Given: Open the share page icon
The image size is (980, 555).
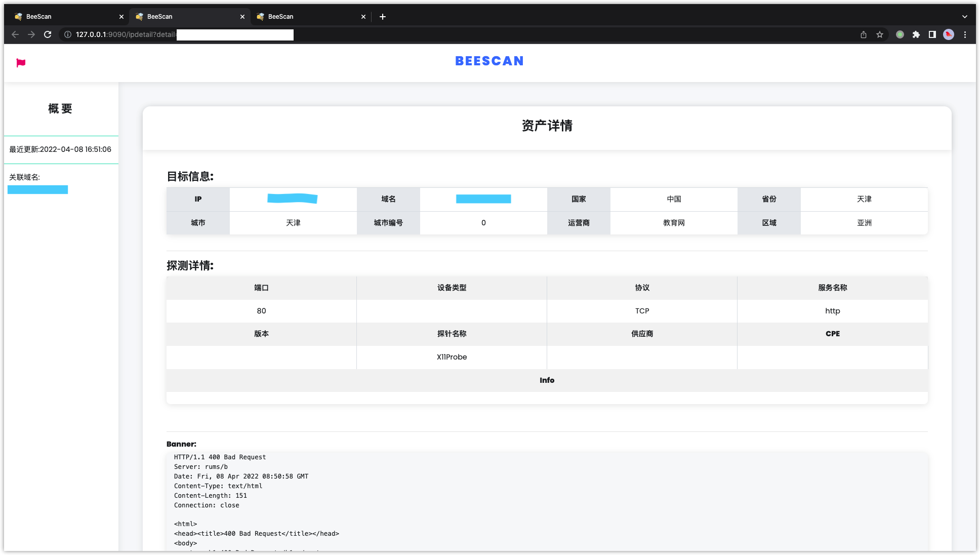Looking at the screenshot, I should tap(864, 34).
